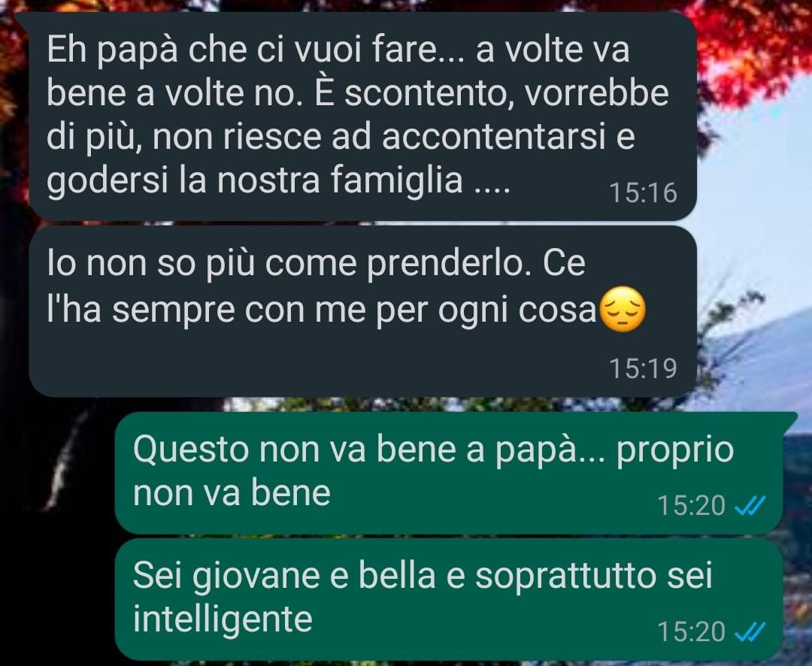This screenshot has width=812, height=666.
Task: Tap the mountain wallpaper beside the 15:19 bubble
Action: [x=756, y=357]
